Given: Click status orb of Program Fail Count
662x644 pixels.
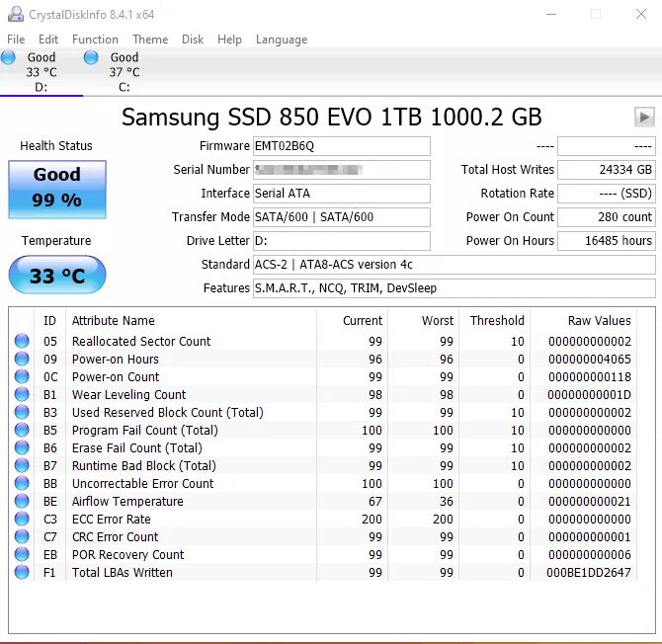Looking at the screenshot, I should point(22,430).
